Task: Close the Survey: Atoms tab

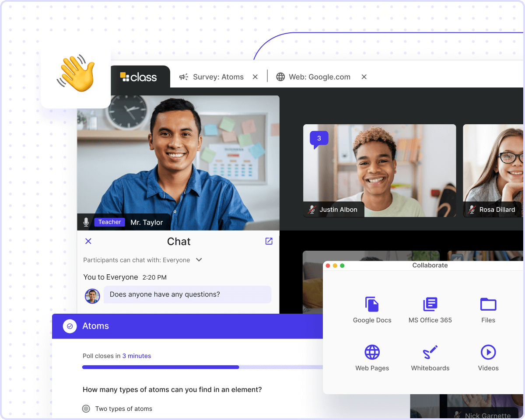Action: [x=255, y=77]
